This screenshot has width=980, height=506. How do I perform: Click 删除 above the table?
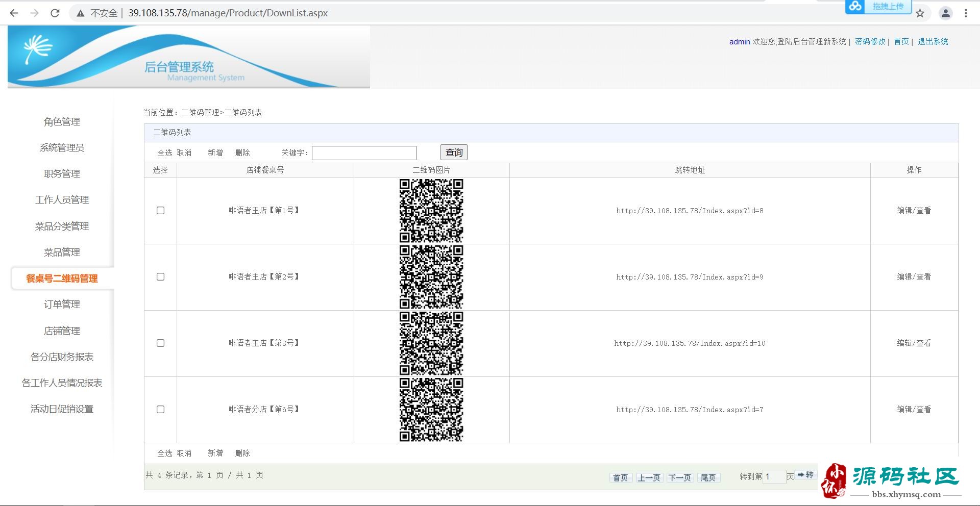coord(242,153)
